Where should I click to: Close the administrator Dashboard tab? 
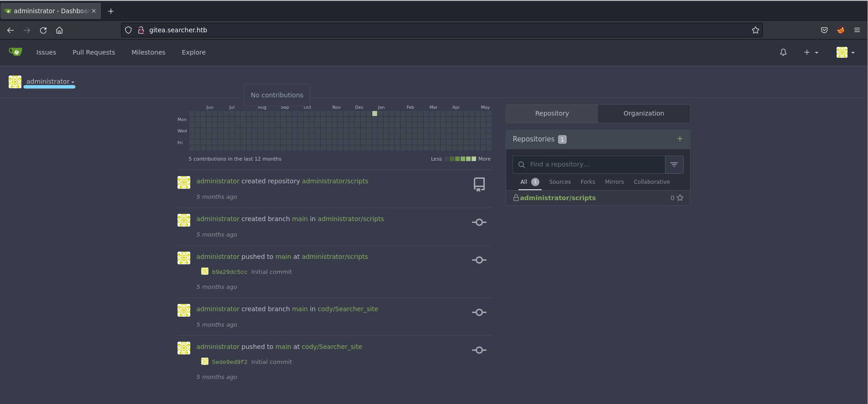(x=94, y=11)
